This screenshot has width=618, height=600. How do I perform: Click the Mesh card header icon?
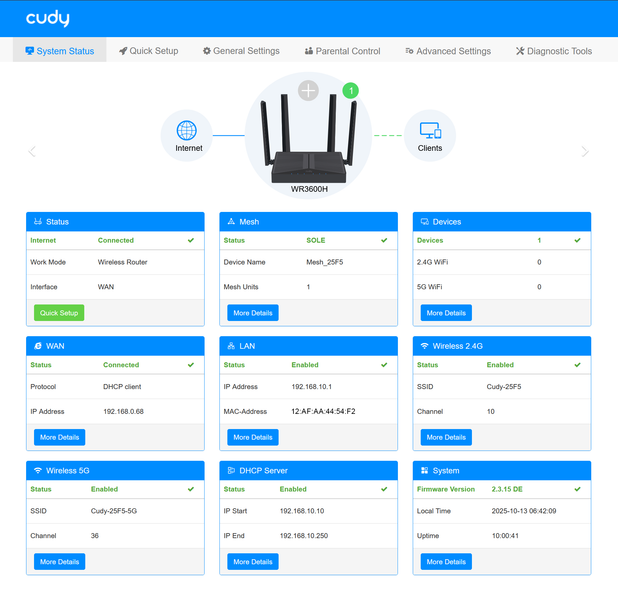click(x=231, y=222)
